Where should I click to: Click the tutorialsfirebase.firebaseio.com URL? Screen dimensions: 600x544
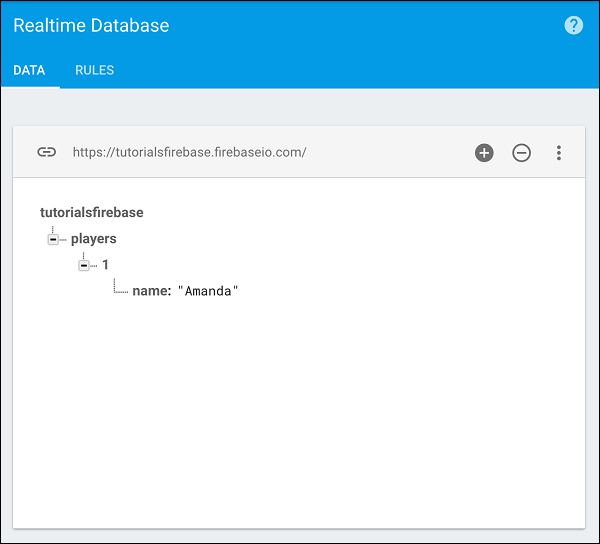189,153
